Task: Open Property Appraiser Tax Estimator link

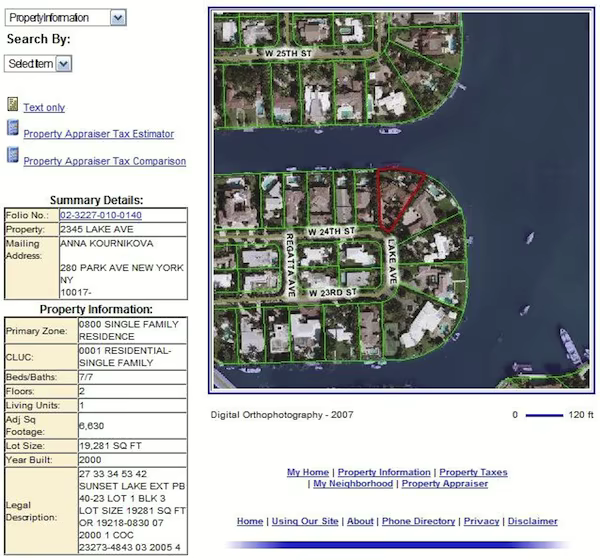Action: tap(98, 133)
